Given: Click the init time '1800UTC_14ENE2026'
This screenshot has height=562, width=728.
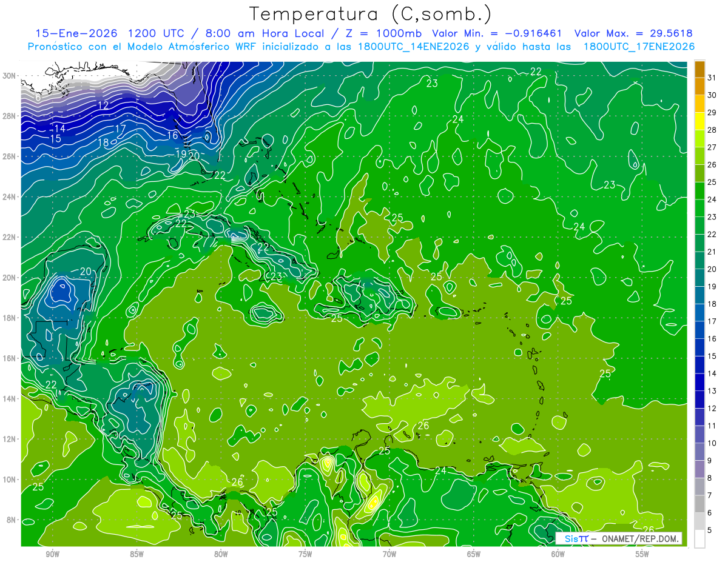Looking at the screenshot, I should click(413, 47).
